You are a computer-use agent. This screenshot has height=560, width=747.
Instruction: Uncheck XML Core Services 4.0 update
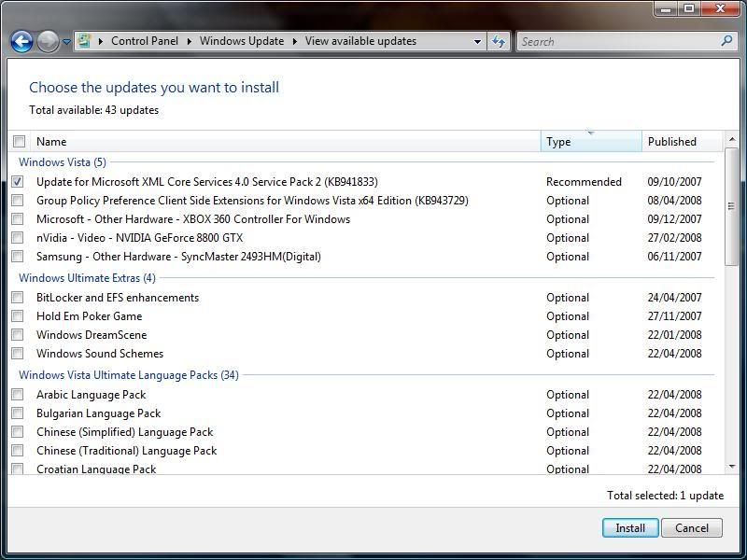click(x=18, y=182)
